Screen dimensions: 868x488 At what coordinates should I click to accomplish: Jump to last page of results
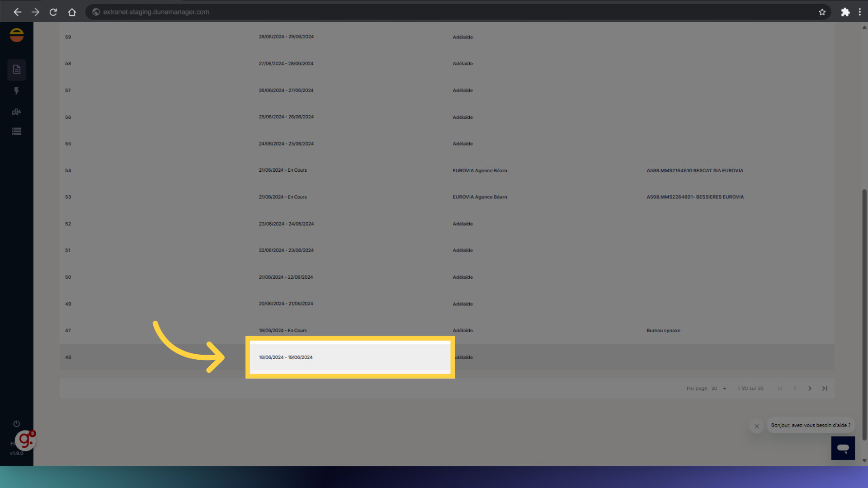pos(825,389)
